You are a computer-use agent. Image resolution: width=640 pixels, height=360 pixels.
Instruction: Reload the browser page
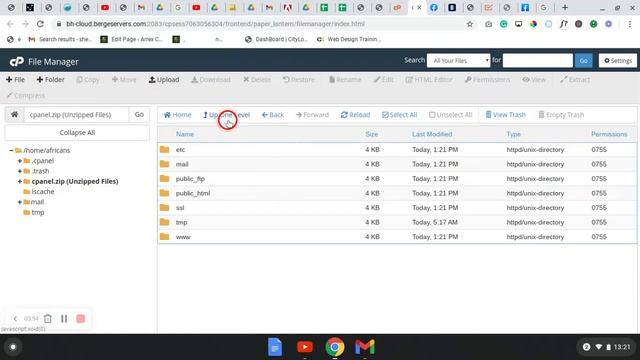click(40, 24)
